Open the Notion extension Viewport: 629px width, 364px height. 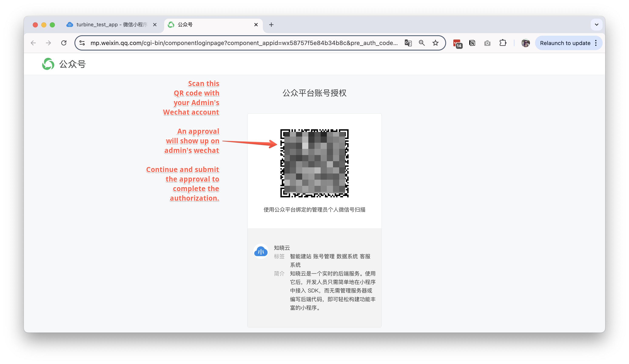point(472,43)
